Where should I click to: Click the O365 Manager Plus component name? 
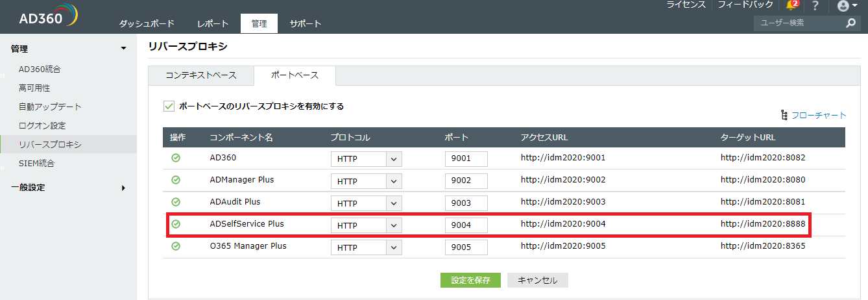coord(248,246)
